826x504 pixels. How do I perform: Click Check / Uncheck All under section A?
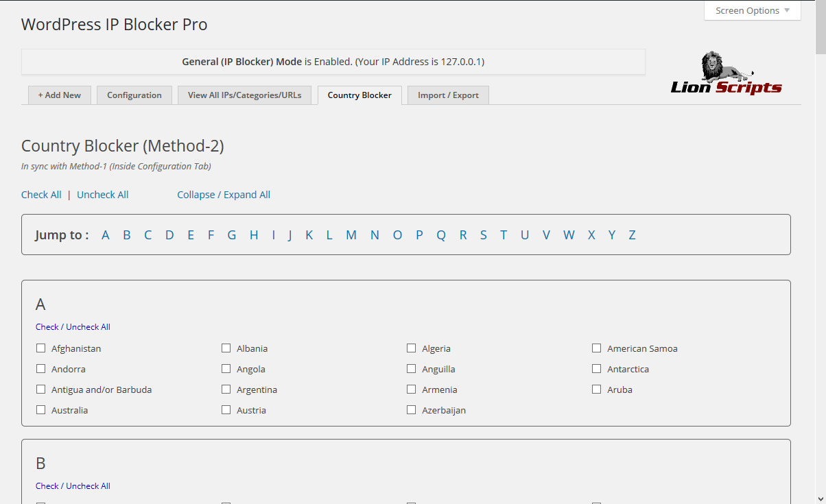(x=73, y=327)
